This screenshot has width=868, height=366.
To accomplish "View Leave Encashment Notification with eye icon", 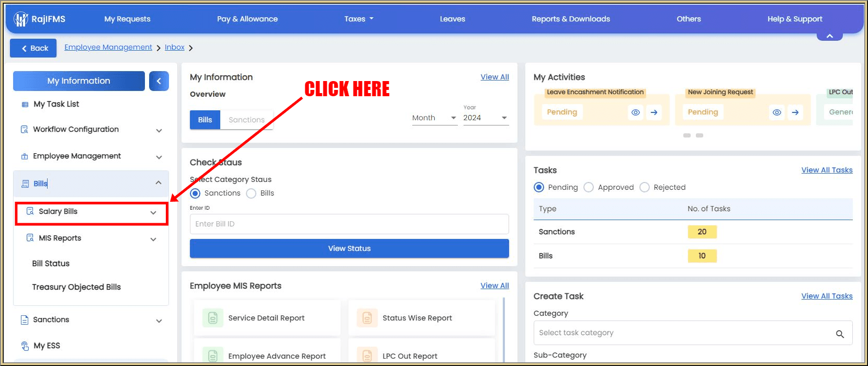I will pyautogui.click(x=636, y=112).
